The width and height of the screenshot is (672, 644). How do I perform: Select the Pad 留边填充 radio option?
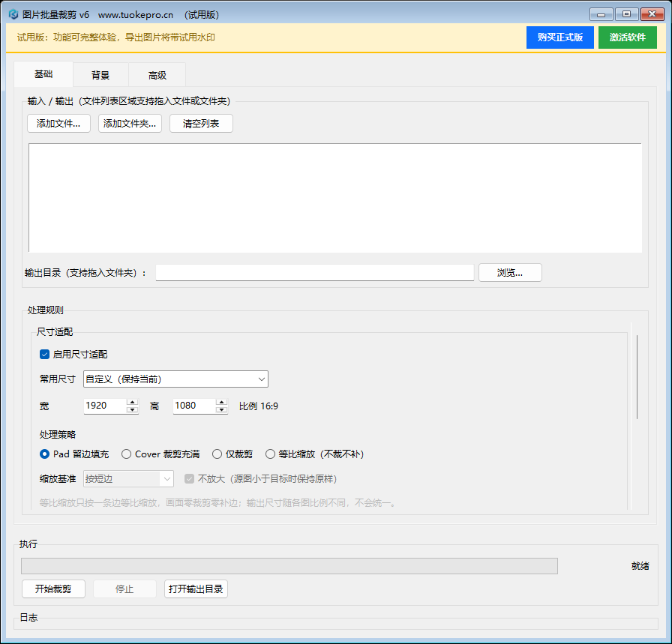pyautogui.click(x=74, y=454)
